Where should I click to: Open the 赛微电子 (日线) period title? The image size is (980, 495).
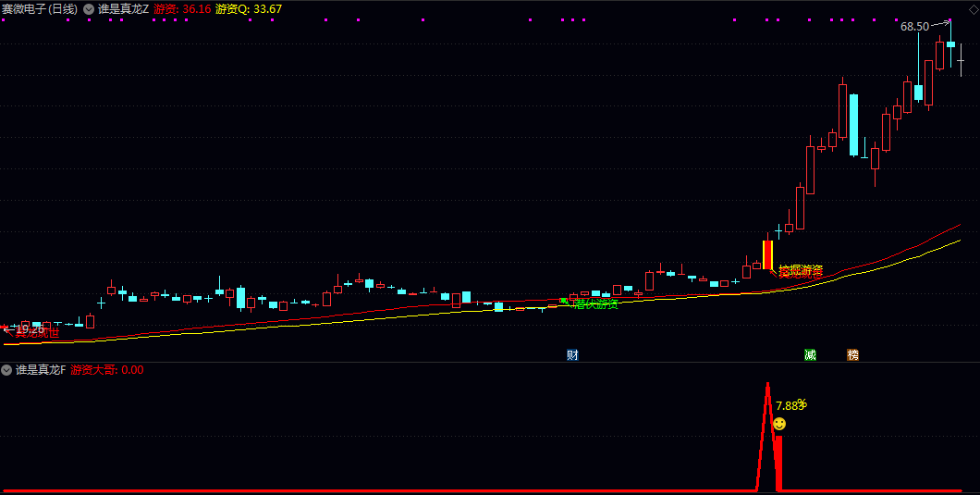point(40,9)
